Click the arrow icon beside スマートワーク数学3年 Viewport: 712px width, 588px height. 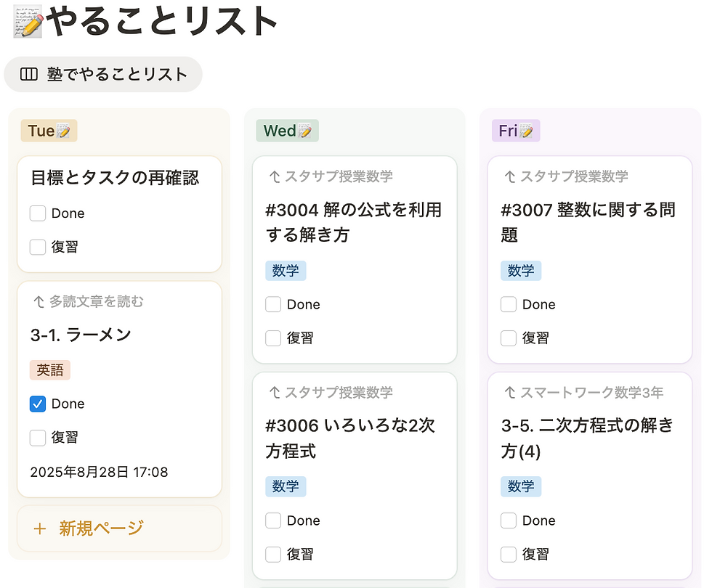pyautogui.click(x=510, y=393)
